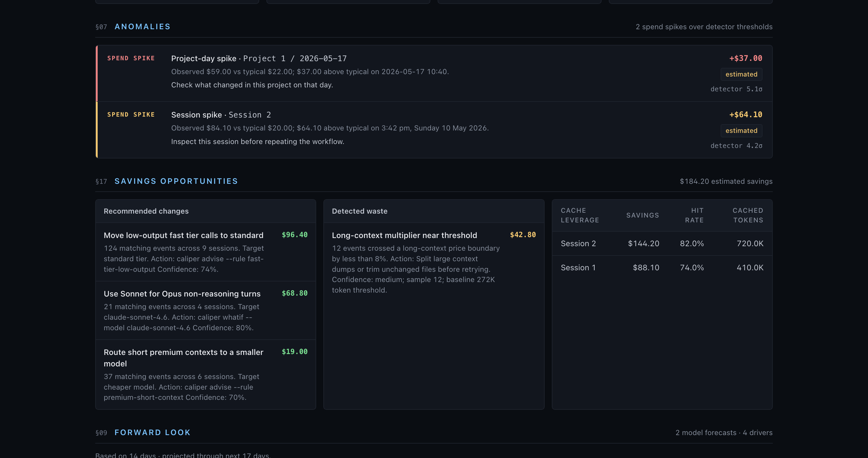Open 'Route short premium contexts to a smaller model'
Viewport: 868px width, 458px height.
point(183,358)
